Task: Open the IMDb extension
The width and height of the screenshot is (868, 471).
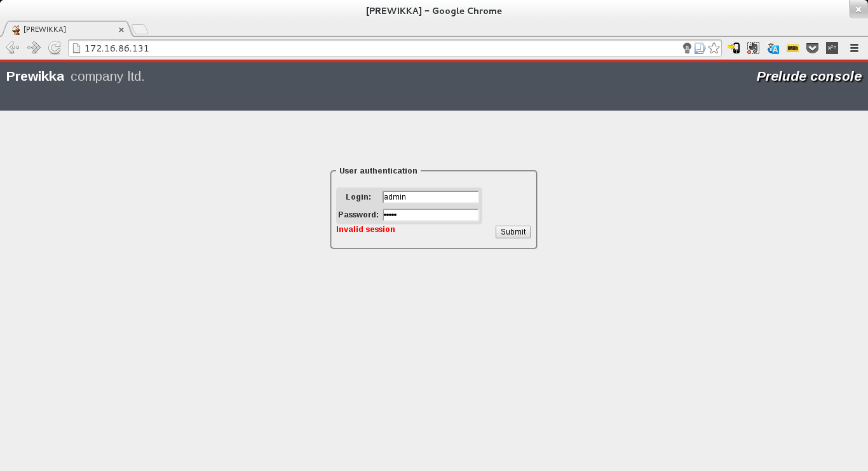Action: click(792, 48)
